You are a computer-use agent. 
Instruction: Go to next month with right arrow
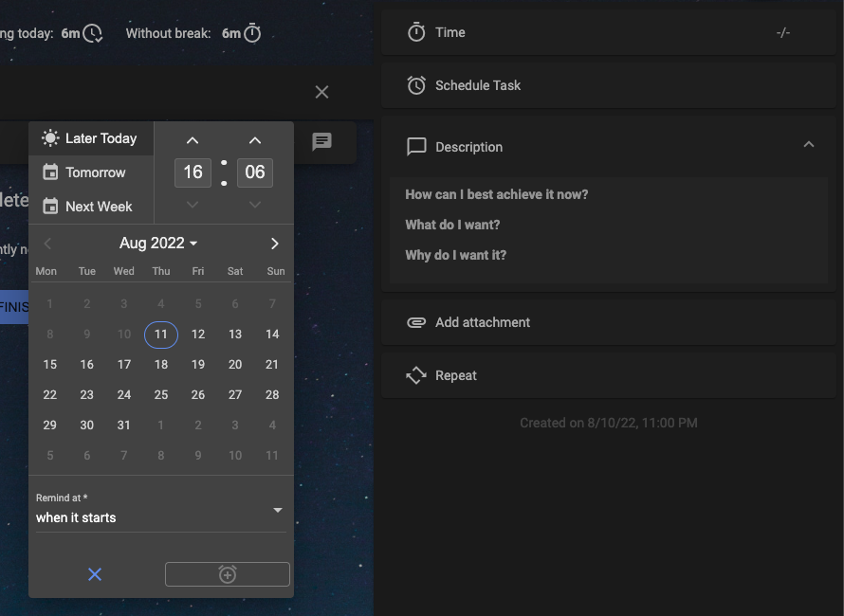pyautogui.click(x=274, y=243)
